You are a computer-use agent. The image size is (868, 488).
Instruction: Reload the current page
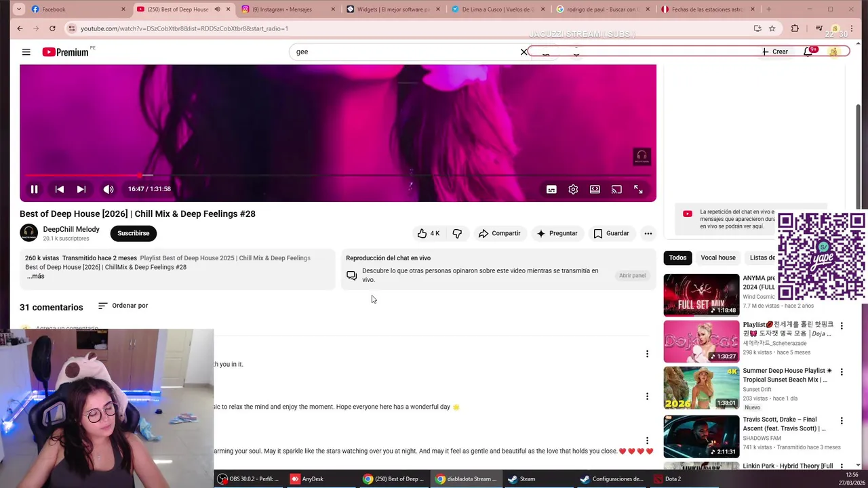coord(52,28)
